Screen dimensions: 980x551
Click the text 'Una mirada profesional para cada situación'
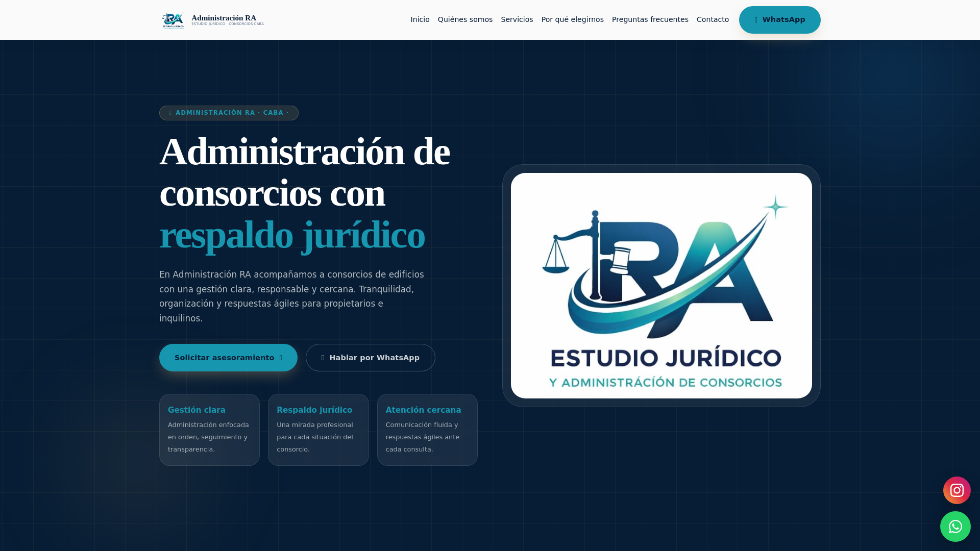[315, 437]
